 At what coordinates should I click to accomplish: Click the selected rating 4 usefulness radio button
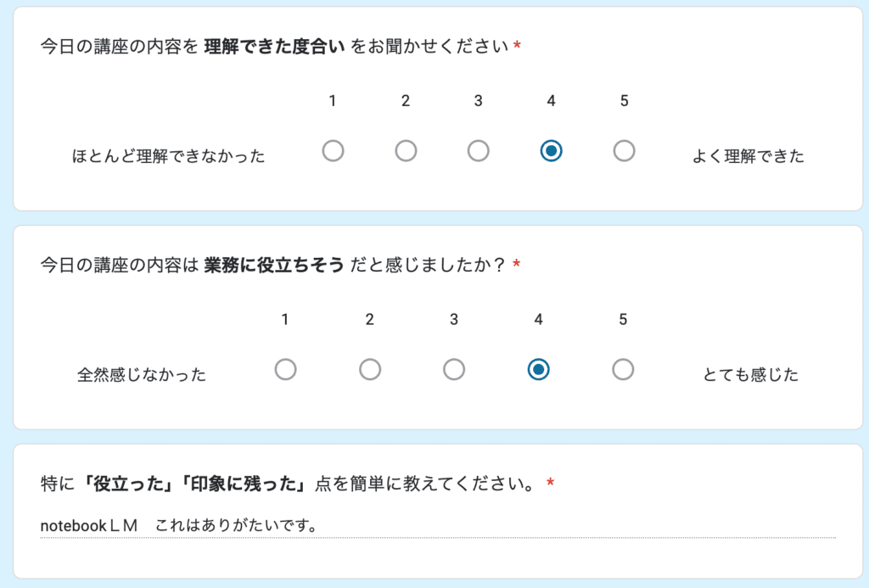point(537,369)
